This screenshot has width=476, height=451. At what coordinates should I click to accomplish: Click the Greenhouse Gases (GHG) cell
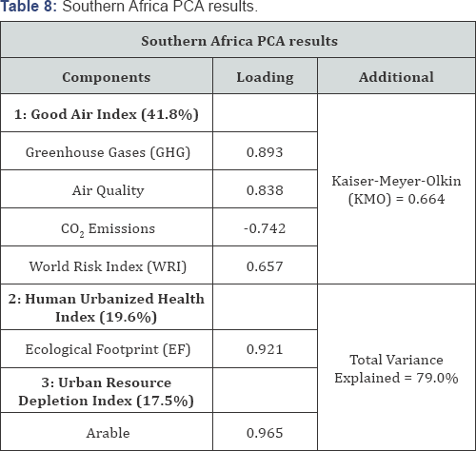[x=107, y=151]
